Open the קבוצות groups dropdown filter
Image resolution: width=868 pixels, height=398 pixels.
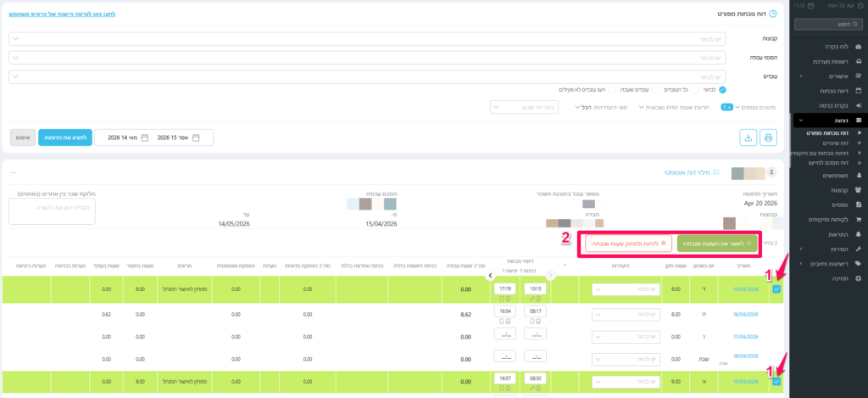point(366,39)
